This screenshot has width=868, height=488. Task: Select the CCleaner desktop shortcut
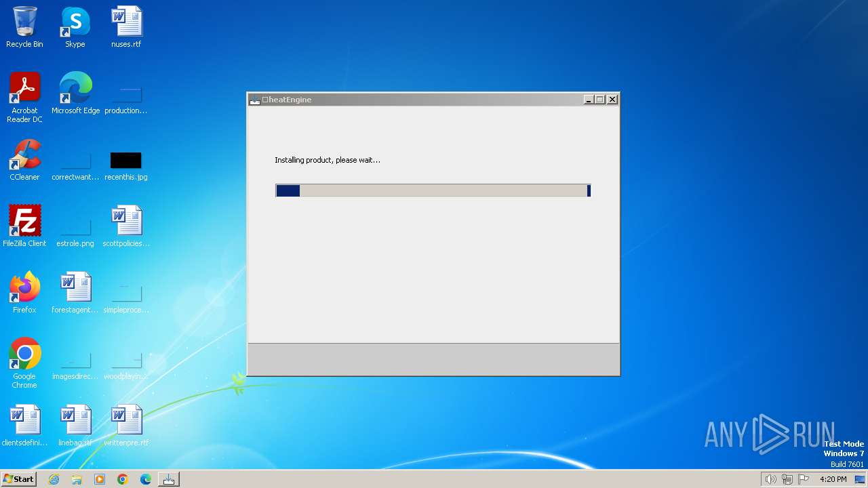[24, 160]
